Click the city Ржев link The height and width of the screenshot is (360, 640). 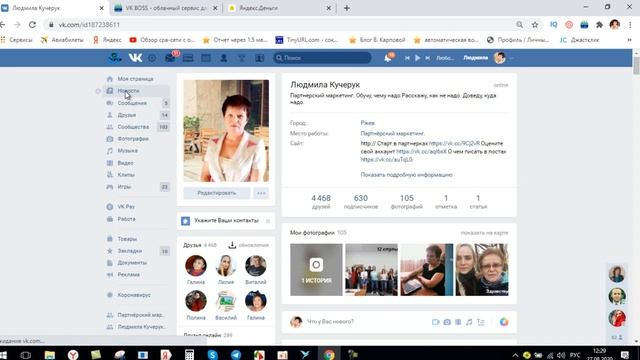367,123
